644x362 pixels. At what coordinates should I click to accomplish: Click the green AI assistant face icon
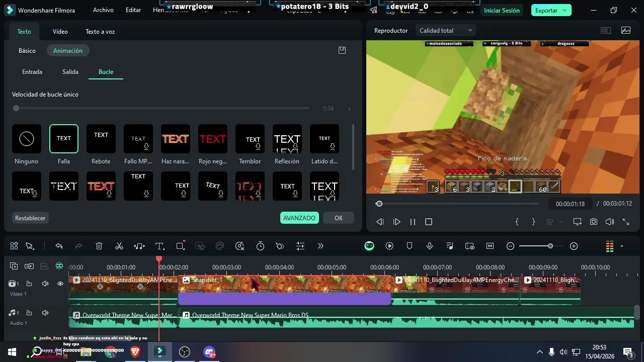click(369, 246)
